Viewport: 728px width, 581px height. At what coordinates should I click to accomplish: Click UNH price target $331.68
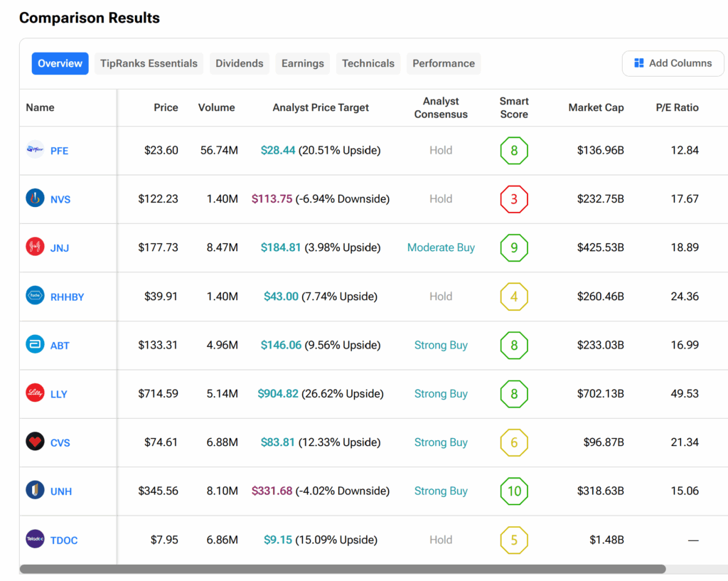pos(272,491)
